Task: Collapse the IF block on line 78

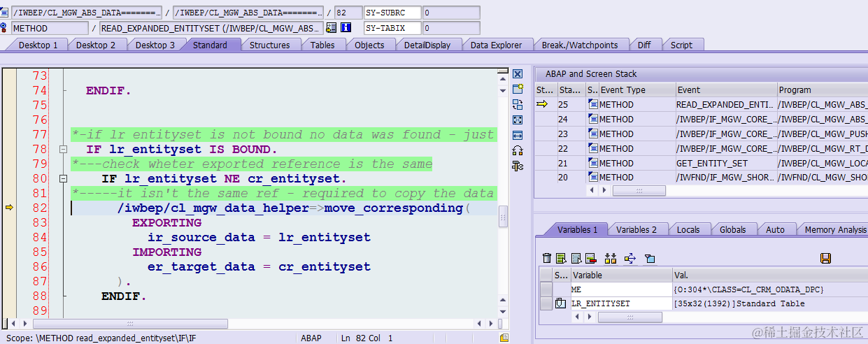Action: (63, 150)
